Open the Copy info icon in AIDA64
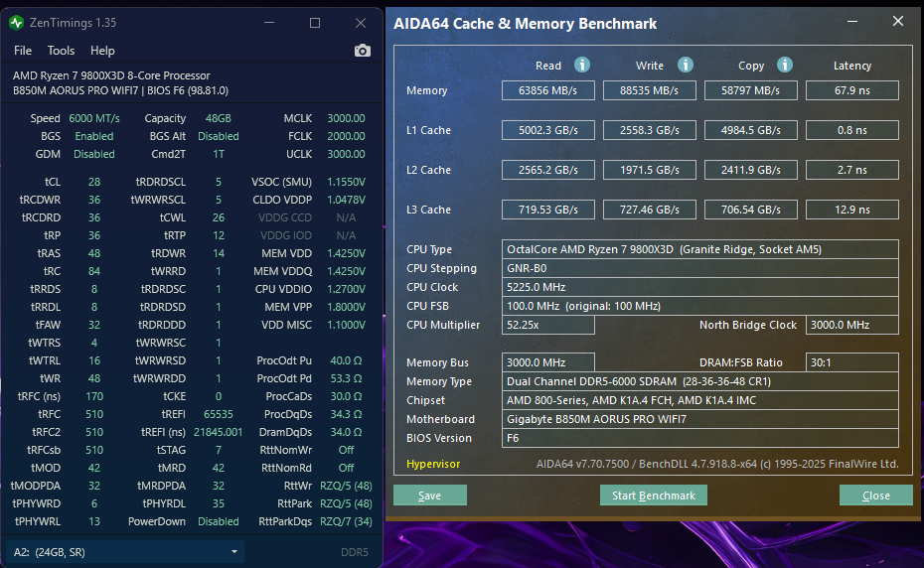Viewport: 924px width, 568px height. pos(785,65)
